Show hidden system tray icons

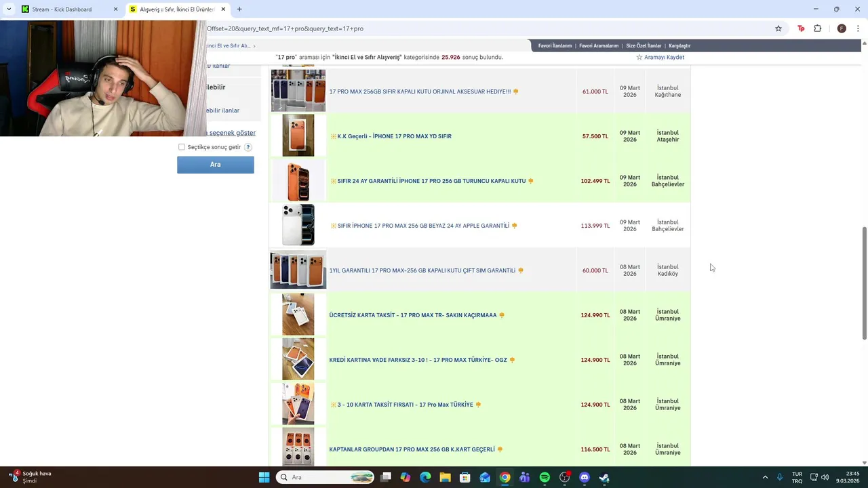(765, 477)
